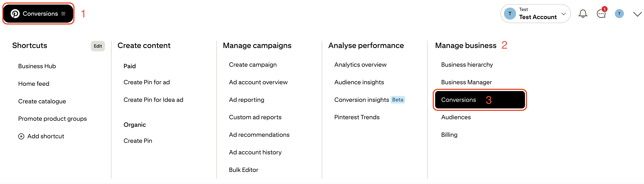Go to Billing
This screenshot has height=184, width=644.
pyautogui.click(x=449, y=135)
